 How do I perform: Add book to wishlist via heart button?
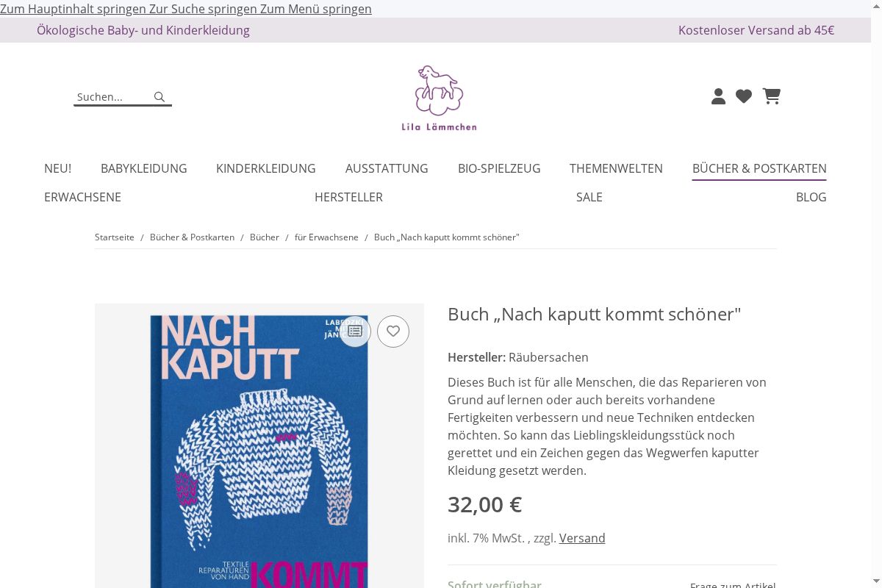pos(393,331)
